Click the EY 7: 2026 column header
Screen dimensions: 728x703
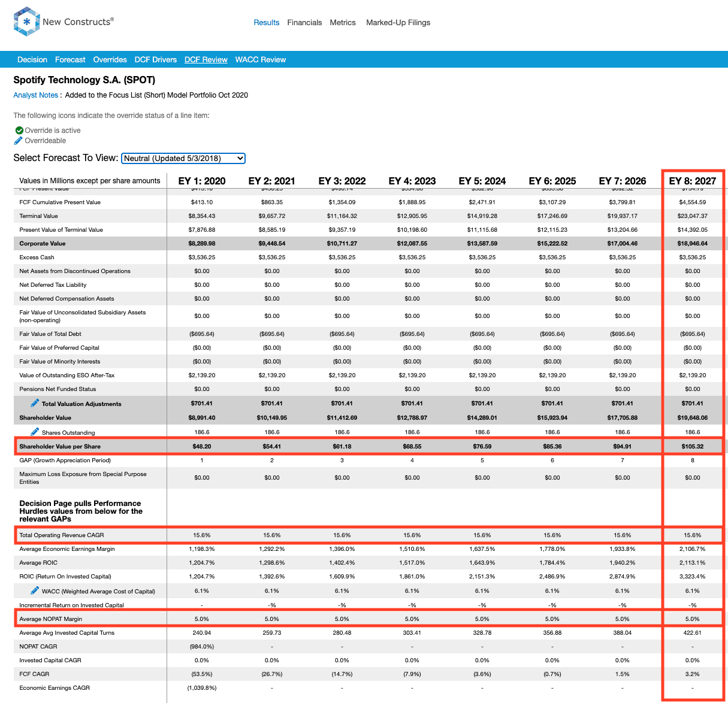click(623, 181)
